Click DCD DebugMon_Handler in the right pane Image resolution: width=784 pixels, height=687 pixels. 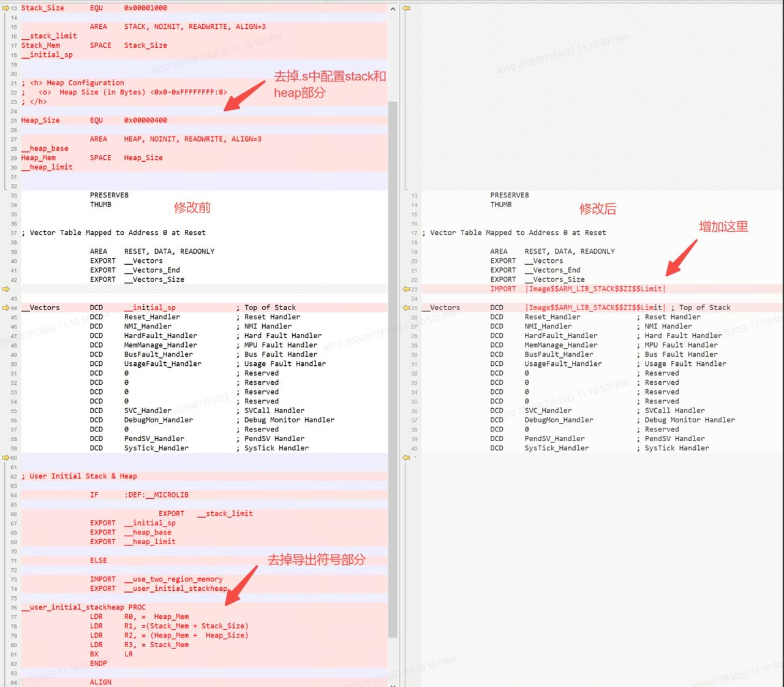541,420
